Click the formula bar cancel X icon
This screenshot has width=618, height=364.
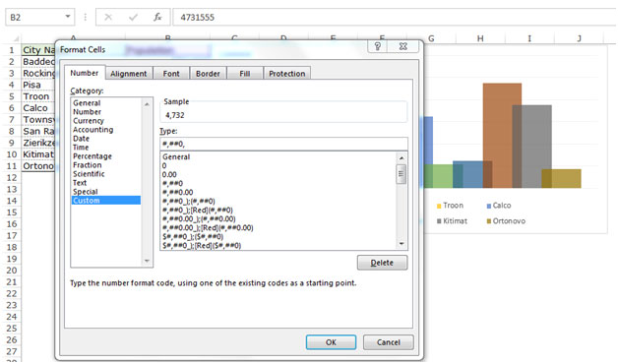(x=108, y=17)
